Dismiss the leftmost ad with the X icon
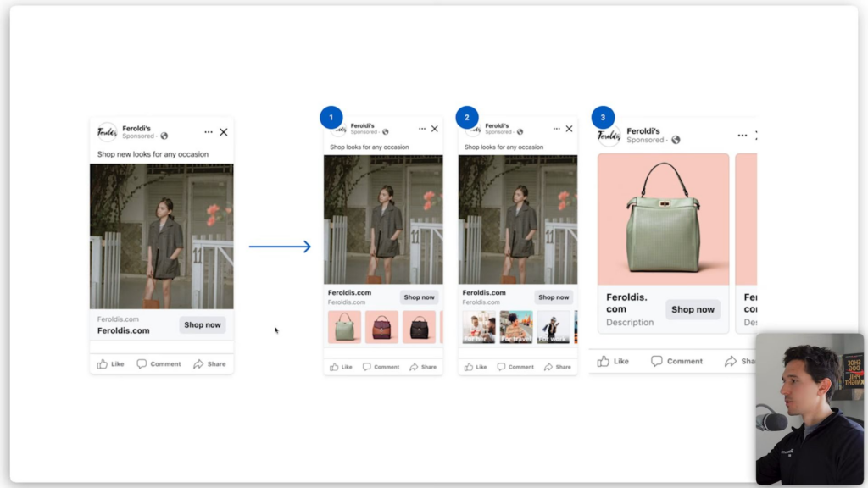The width and height of the screenshot is (868, 488). point(224,132)
